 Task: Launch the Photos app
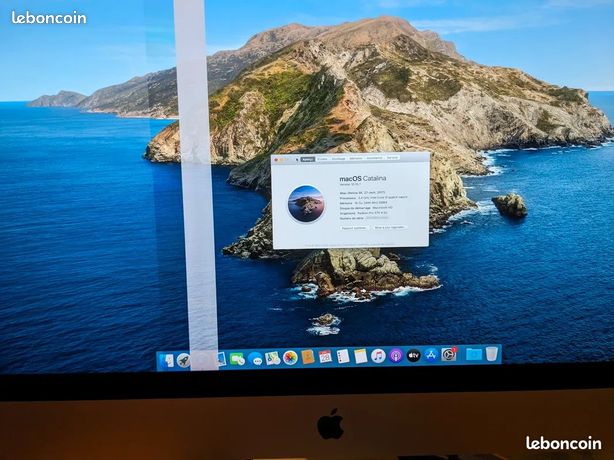click(x=290, y=358)
